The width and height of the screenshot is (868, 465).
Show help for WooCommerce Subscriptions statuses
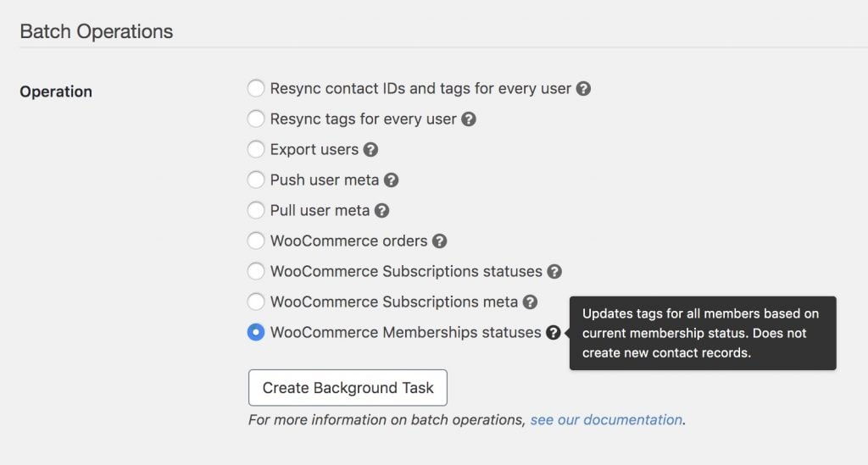click(x=554, y=272)
